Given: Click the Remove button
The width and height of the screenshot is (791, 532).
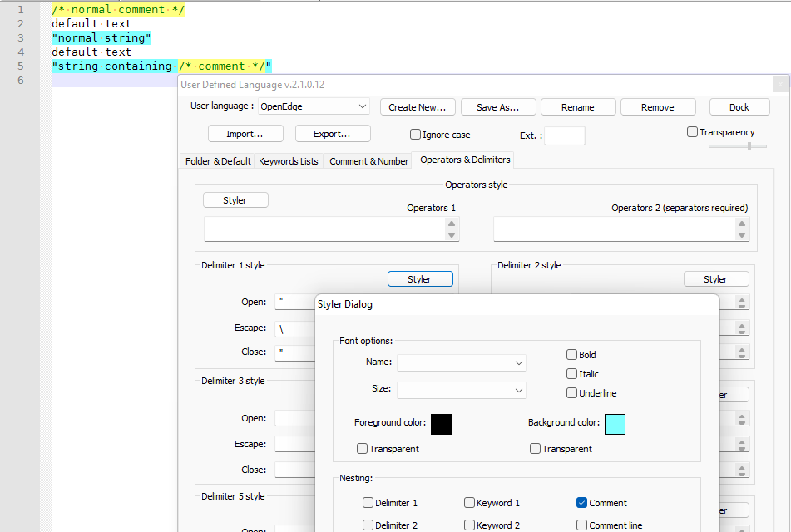Looking at the screenshot, I should point(657,107).
